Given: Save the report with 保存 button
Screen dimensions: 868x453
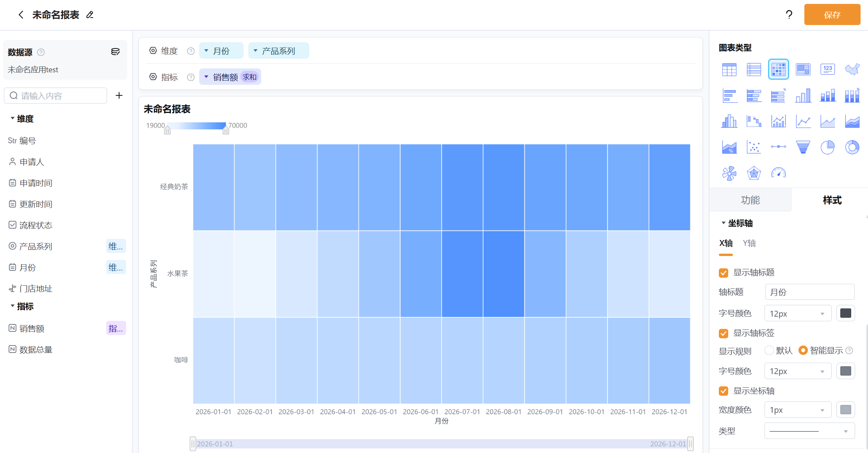Looking at the screenshot, I should [832, 15].
